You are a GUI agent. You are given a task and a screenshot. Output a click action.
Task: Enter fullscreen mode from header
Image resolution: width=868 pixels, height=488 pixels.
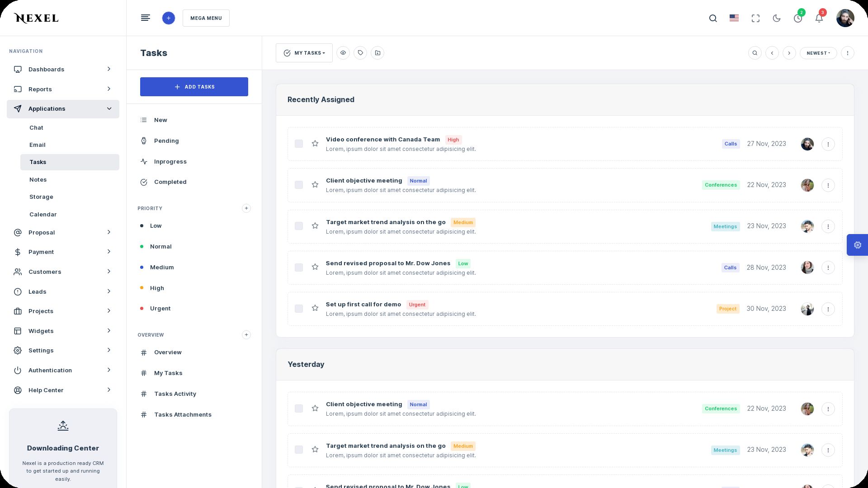pyautogui.click(x=755, y=18)
